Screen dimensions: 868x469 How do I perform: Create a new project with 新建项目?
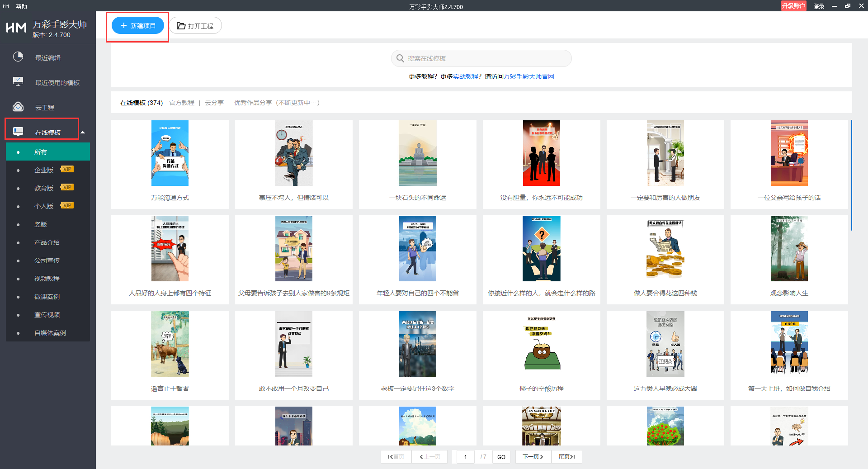(x=138, y=26)
